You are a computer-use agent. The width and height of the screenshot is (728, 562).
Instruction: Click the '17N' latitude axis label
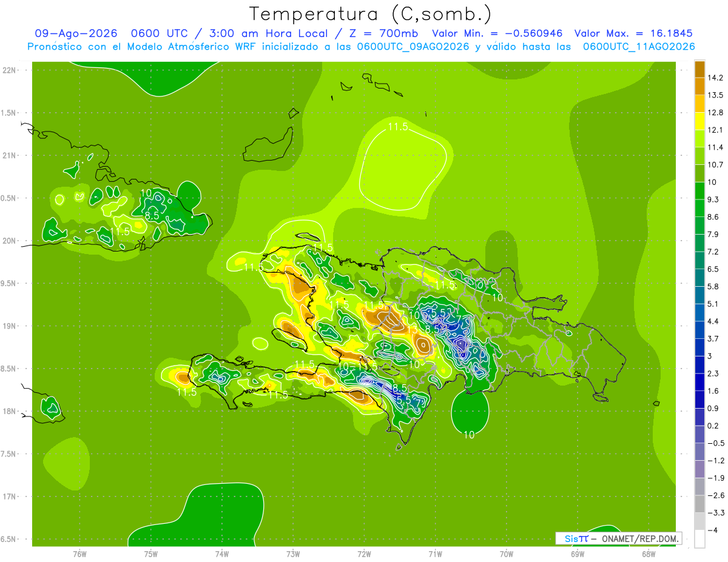(x=10, y=497)
